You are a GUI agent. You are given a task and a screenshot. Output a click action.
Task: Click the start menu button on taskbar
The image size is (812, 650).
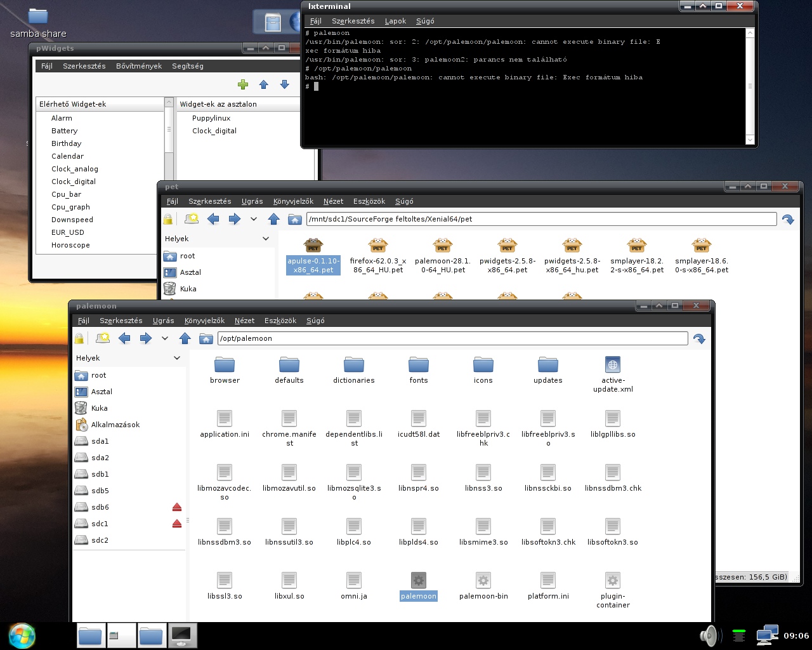coord(22,636)
